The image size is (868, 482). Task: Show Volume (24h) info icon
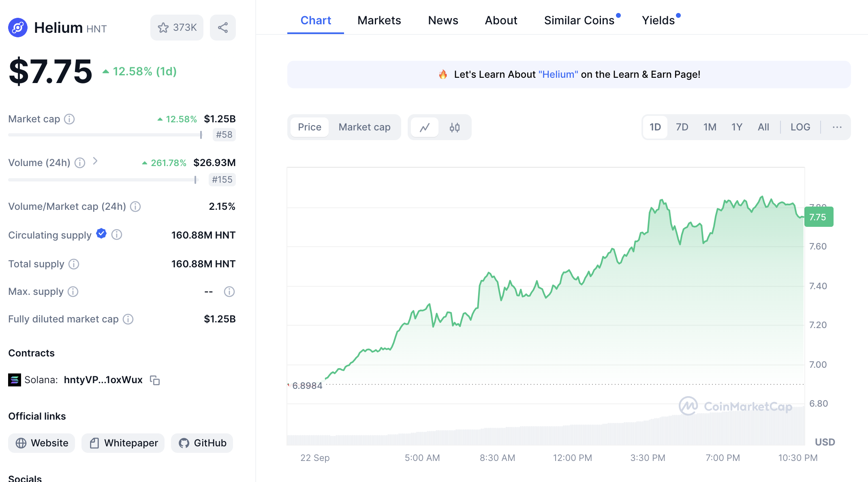point(80,163)
